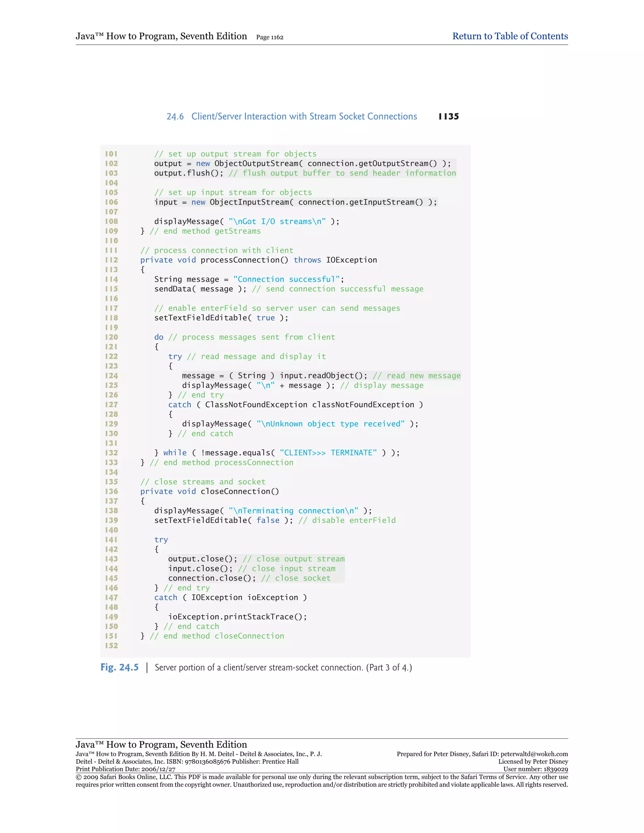The height and width of the screenshot is (833, 644).
Task: Click the processConnection method declaration
Action: (258, 260)
